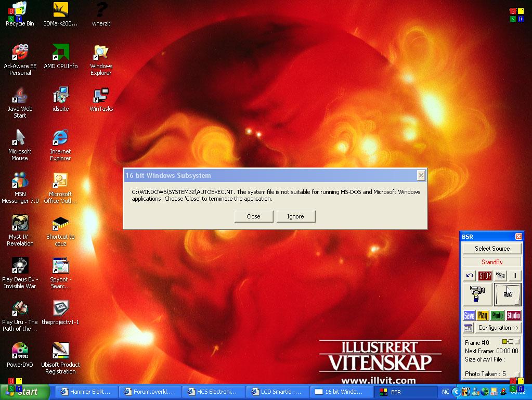Open the Recycle Bin desktop icon
This screenshot has width=532, height=400.
point(20,14)
